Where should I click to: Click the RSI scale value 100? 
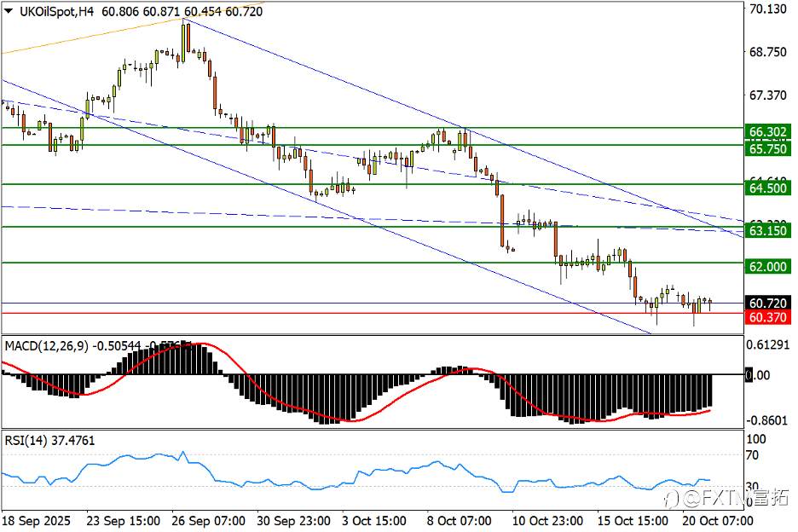(755, 439)
